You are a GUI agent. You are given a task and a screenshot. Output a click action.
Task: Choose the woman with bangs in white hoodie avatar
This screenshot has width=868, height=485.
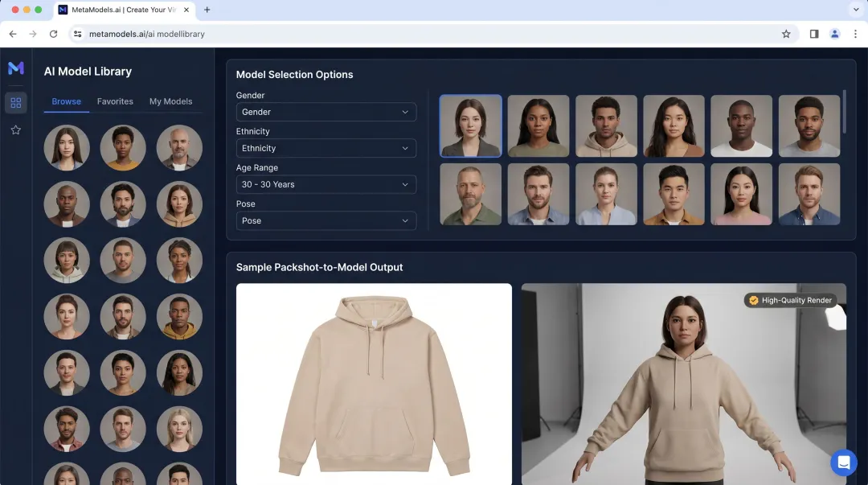click(67, 261)
